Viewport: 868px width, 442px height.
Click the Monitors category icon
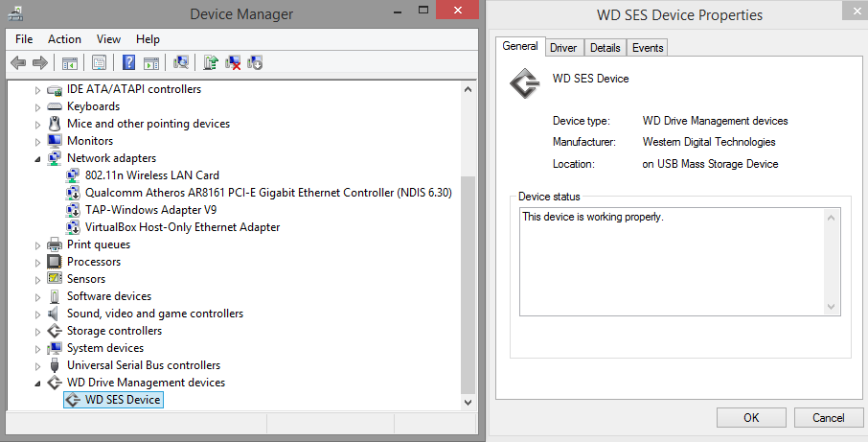tap(55, 141)
